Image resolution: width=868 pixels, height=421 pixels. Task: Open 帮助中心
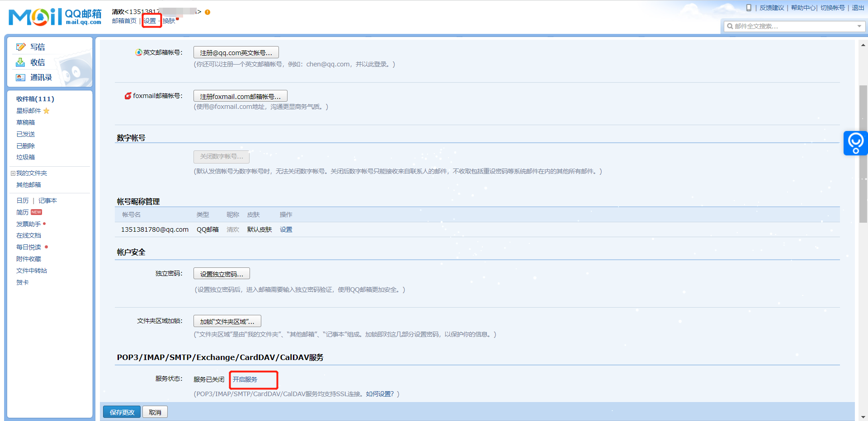pos(803,8)
